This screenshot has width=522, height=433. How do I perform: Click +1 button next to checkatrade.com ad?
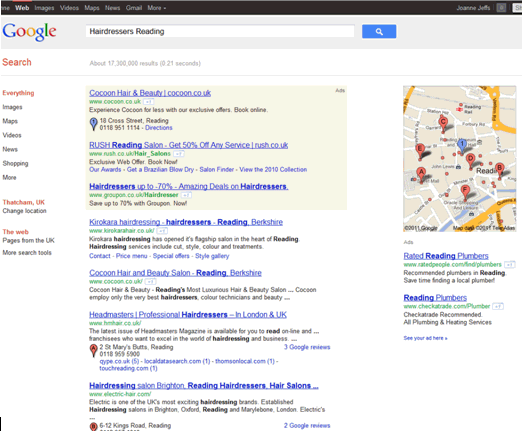pos(498,306)
